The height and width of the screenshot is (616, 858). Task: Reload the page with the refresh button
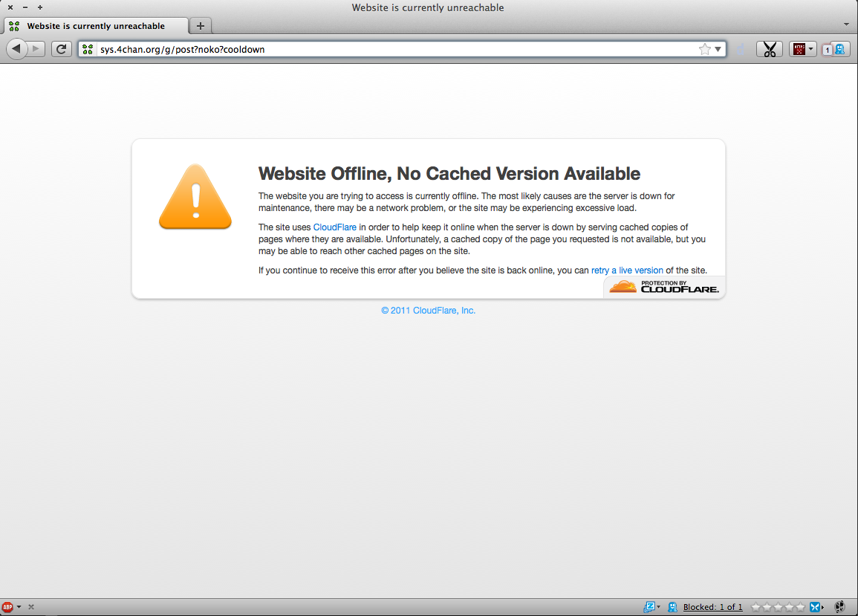pos(61,49)
